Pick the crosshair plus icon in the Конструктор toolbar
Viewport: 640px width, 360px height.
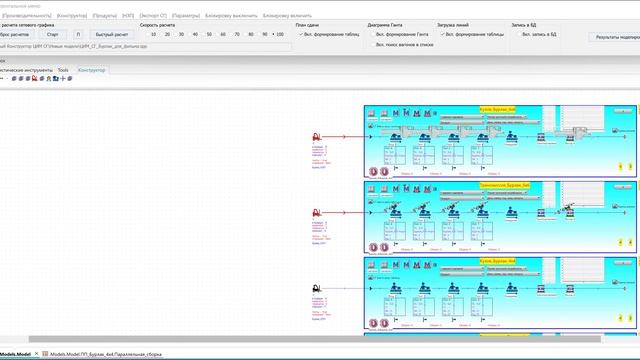[63, 78]
